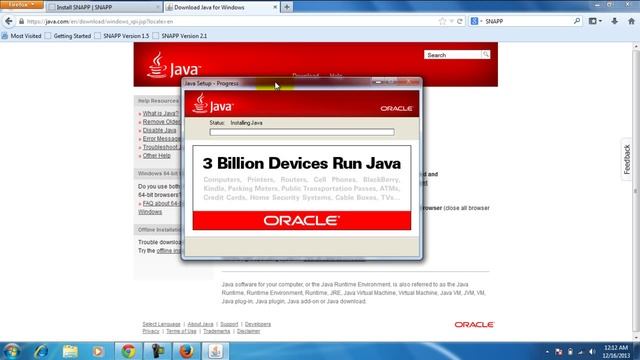
Task: Click the Java page Search field
Action: [453, 55]
